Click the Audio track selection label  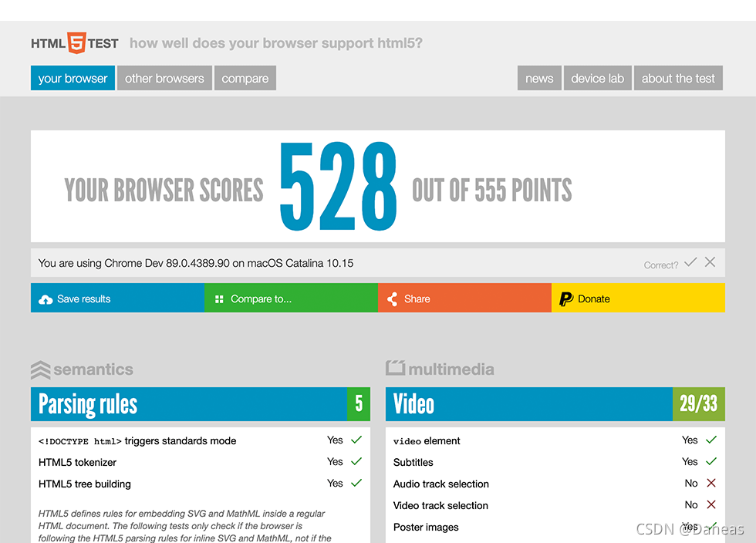[441, 484]
